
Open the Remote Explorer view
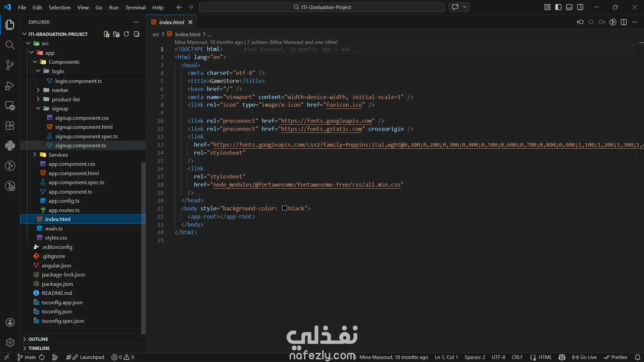[x=10, y=106]
